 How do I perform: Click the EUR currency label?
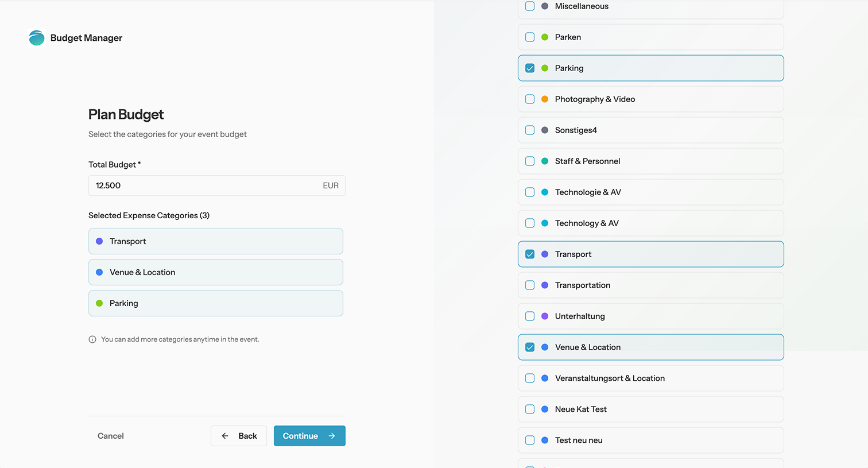point(331,185)
